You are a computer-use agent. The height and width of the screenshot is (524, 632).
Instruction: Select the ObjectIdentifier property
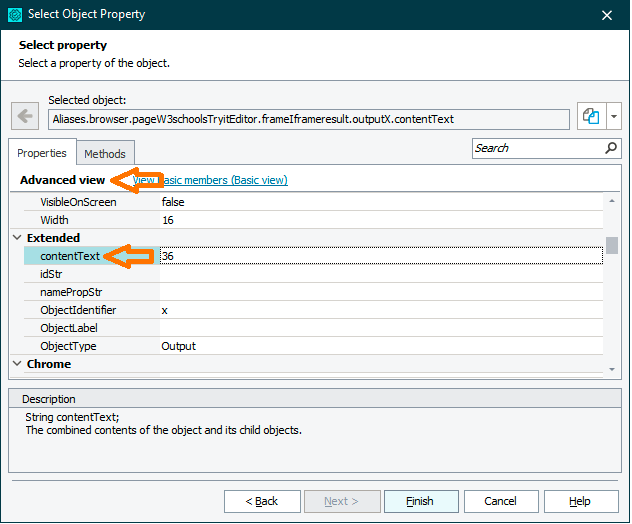coord(78,310)
